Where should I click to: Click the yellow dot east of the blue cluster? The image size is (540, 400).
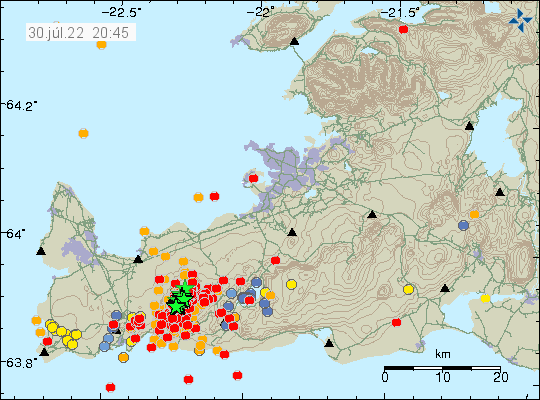(291, 285)
